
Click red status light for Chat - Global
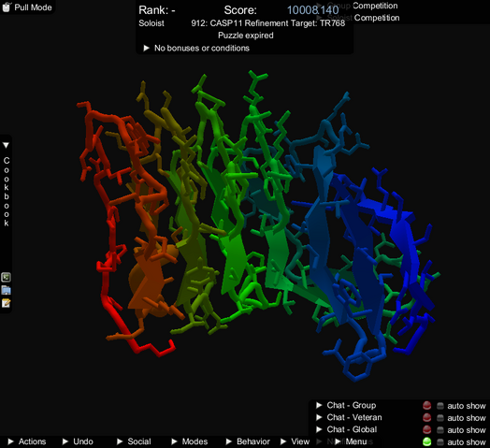426,430
